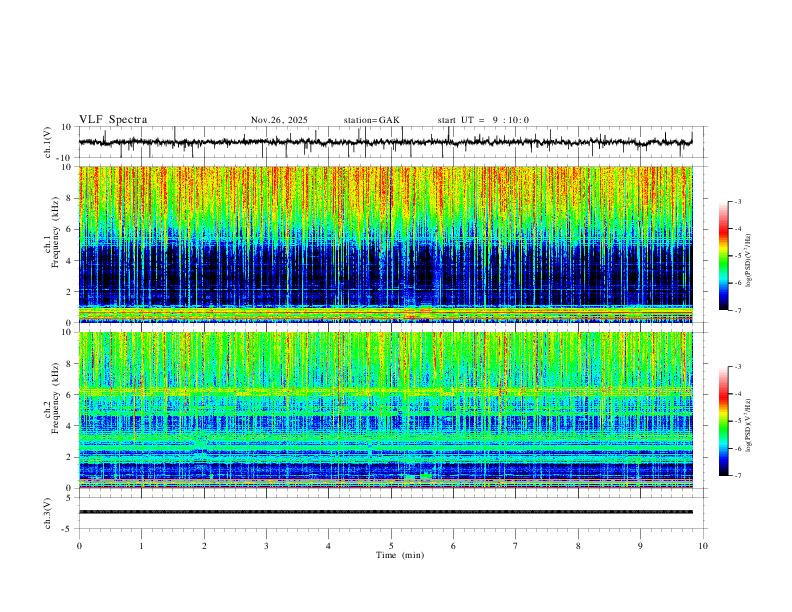Click the "6" kHz tick on ch.2 frequency axis
792x612 pixels.
(x=70, y=395)
